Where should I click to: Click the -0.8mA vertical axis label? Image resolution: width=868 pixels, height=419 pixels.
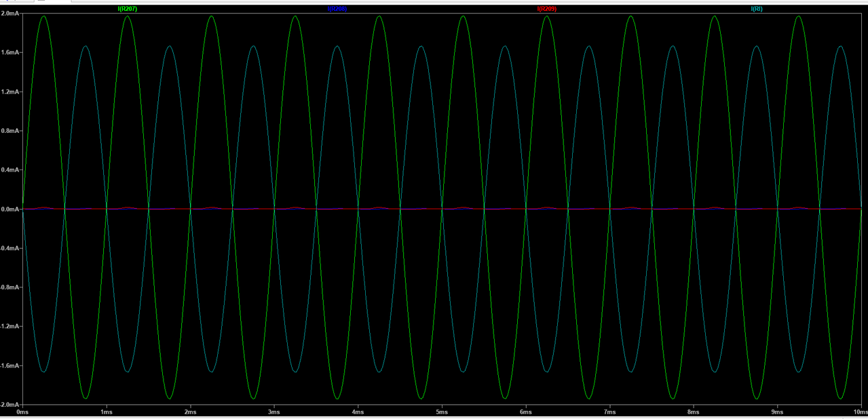(x=10, y=287)
